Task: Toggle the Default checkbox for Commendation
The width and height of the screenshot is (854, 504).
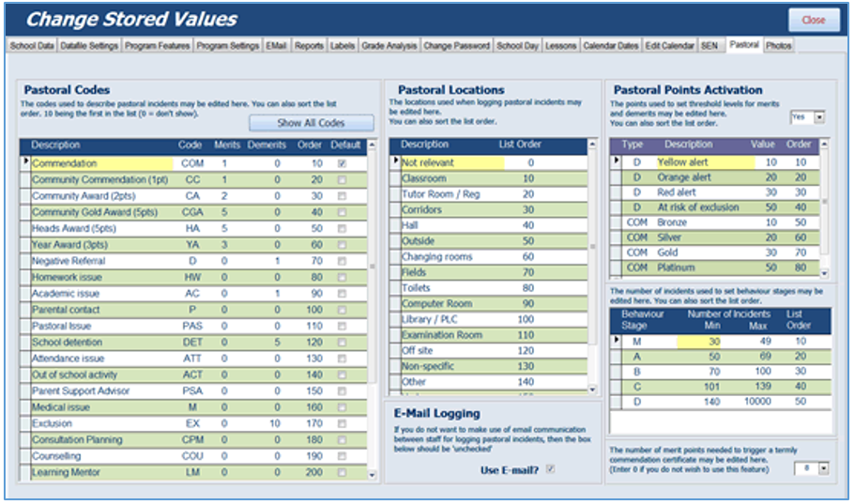Action: [342, 163]
